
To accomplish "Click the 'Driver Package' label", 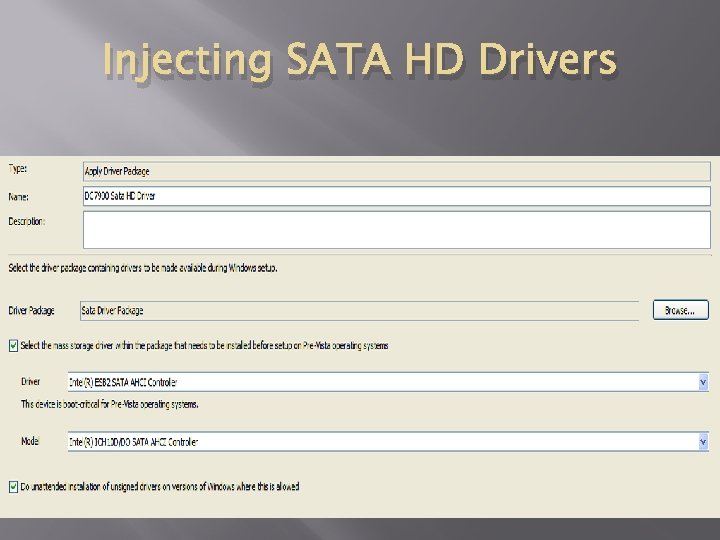I will [31, 310].
